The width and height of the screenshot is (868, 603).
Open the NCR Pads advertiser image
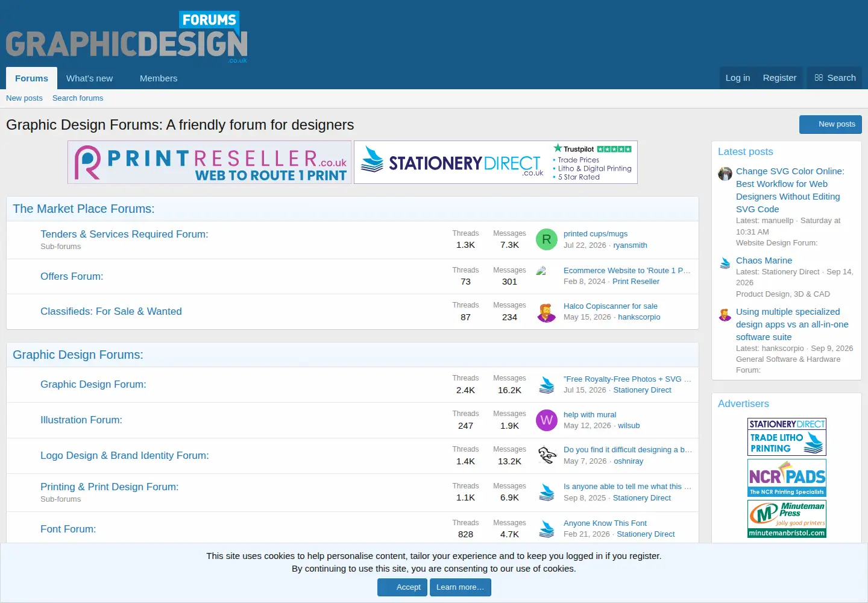pos(787,478)
